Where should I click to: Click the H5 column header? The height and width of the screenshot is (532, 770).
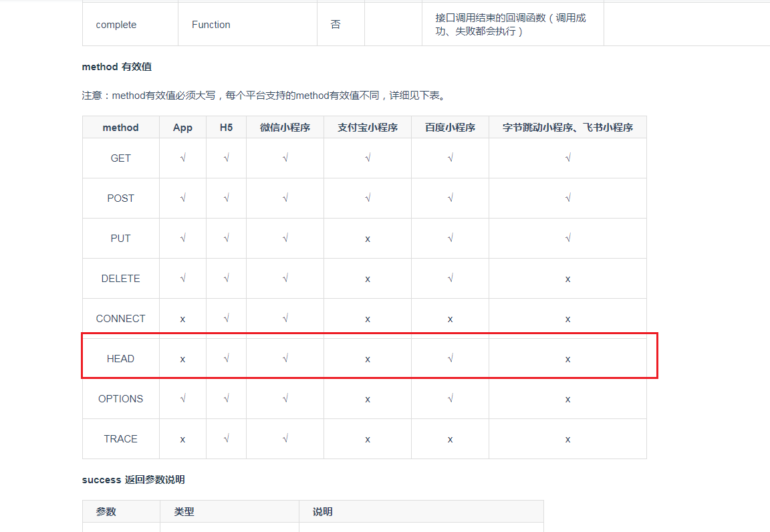[226, 128]
